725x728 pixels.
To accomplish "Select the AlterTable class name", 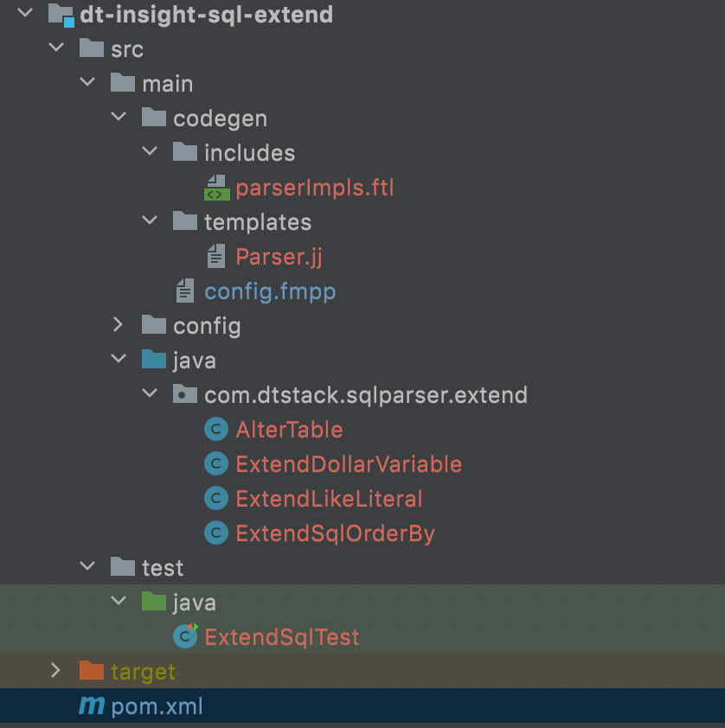I will click(289, 430).
